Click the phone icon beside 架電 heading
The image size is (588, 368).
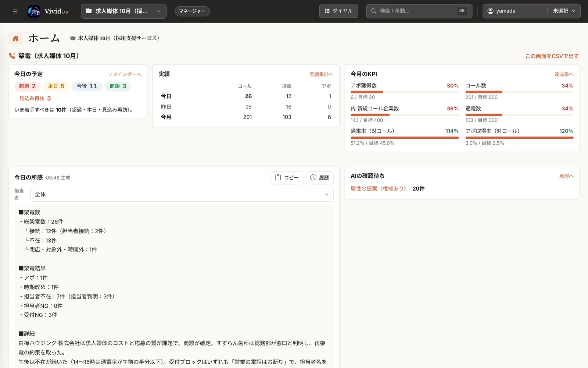click(x=12, y=56)
